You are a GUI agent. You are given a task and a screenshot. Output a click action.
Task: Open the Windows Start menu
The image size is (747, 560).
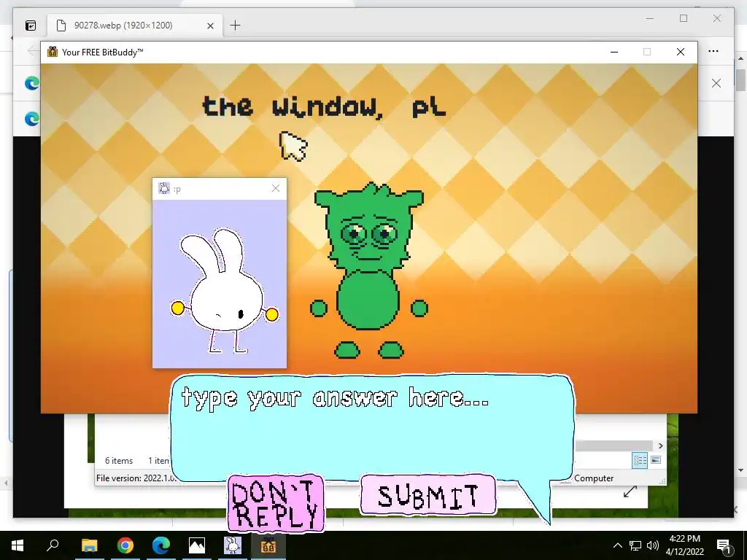coord(18,545)
